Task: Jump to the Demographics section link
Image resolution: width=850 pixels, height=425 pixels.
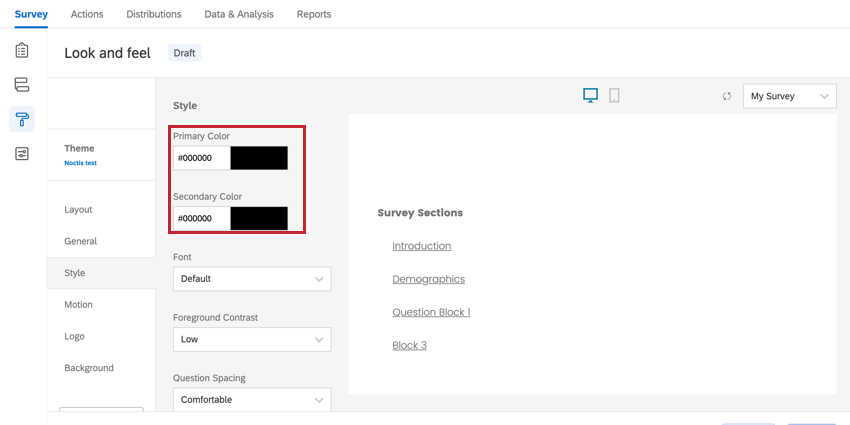Action: coord(428,279)
